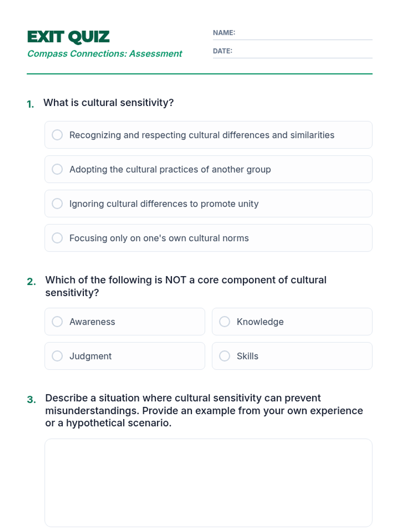Click the 'What is cultural sensitivity?' question text

[x=108, y=102]
